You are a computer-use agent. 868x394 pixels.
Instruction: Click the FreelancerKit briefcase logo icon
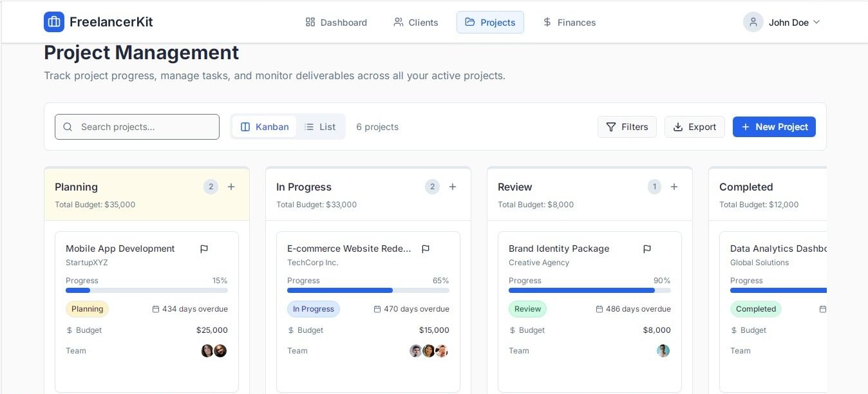pyautogui.click(x=54, y=22)
